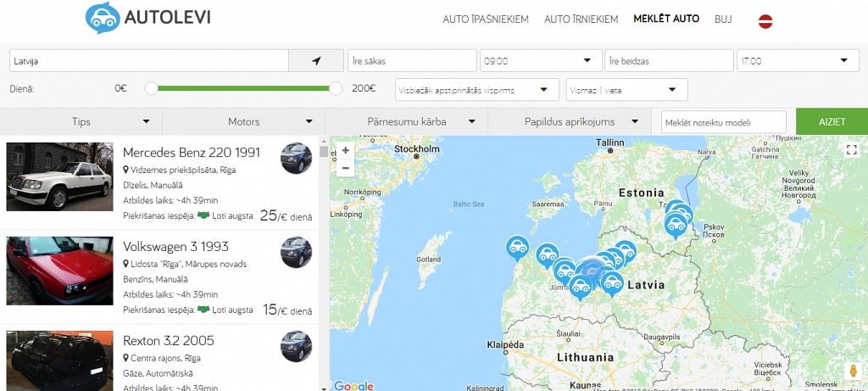
Task: Focus the 'Meklēt noteiktu modeli' search field
Action: 724,122
